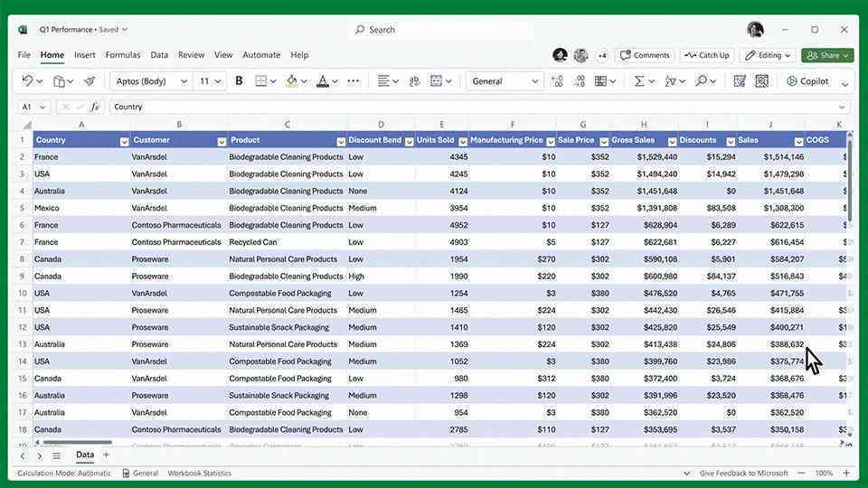Click the insert function fx icon
The image size is (868, 488).
[x=95, y=107]
